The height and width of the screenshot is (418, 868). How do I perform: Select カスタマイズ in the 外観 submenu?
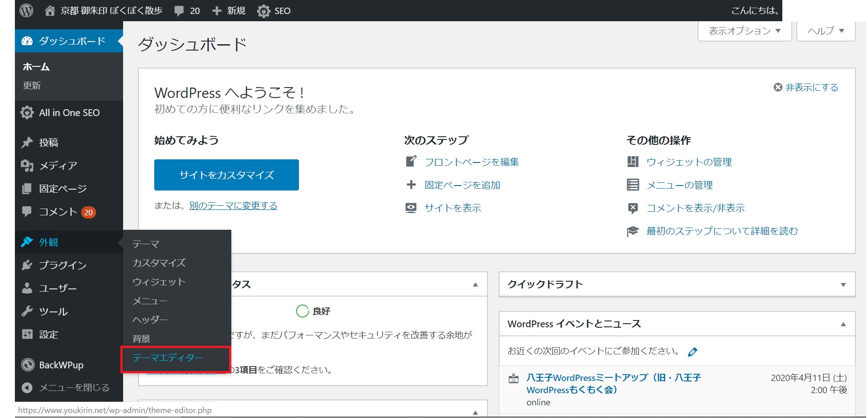pyautogui.click(x=159, y=263)
